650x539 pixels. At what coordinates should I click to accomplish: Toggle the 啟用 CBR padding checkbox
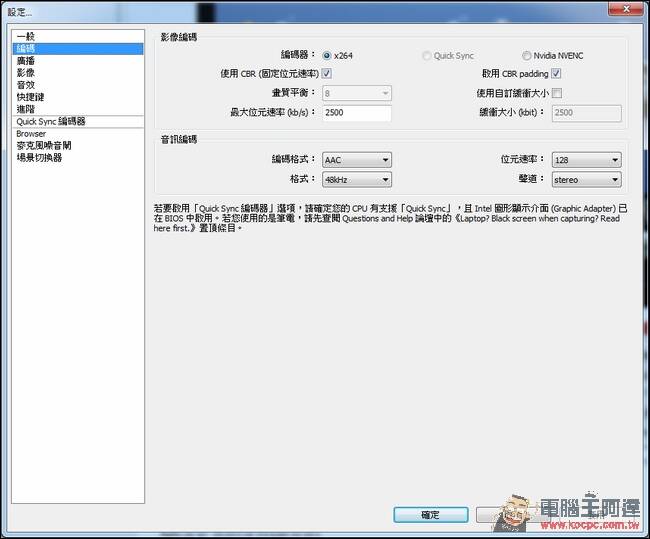click(556, 74)
